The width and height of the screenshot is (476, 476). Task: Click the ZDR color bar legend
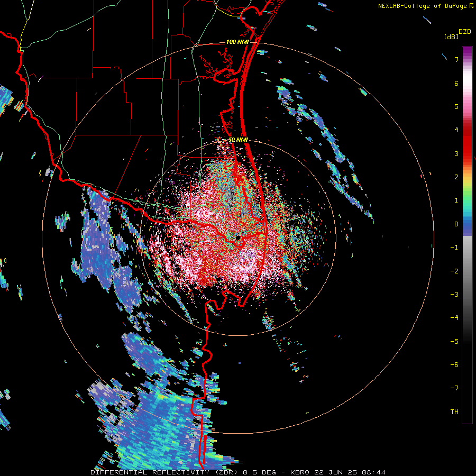[x=467, y=235]
